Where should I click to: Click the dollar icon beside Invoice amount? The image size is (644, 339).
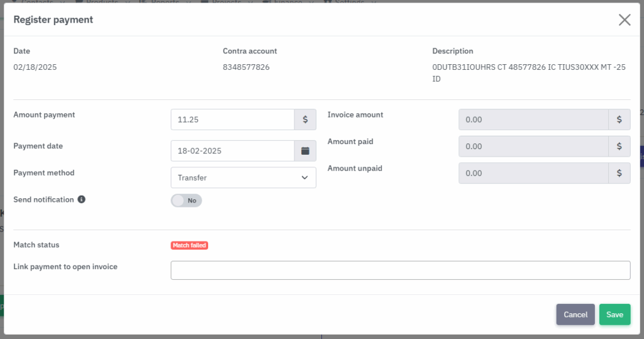point(619,119)
